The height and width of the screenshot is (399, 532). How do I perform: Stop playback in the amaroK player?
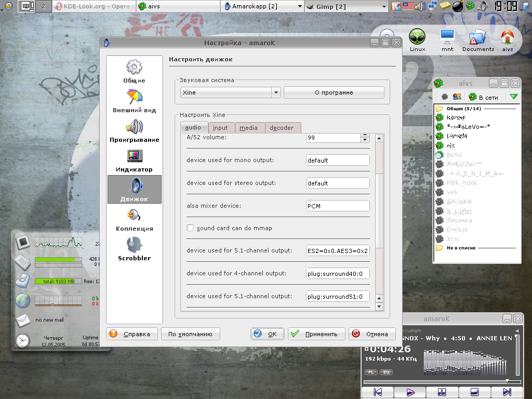tap(474, 392)
